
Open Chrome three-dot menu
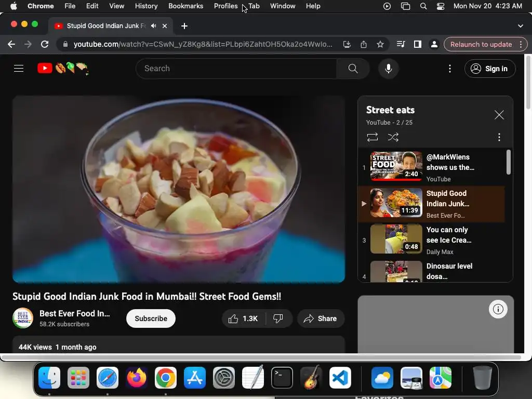[521, 45]
